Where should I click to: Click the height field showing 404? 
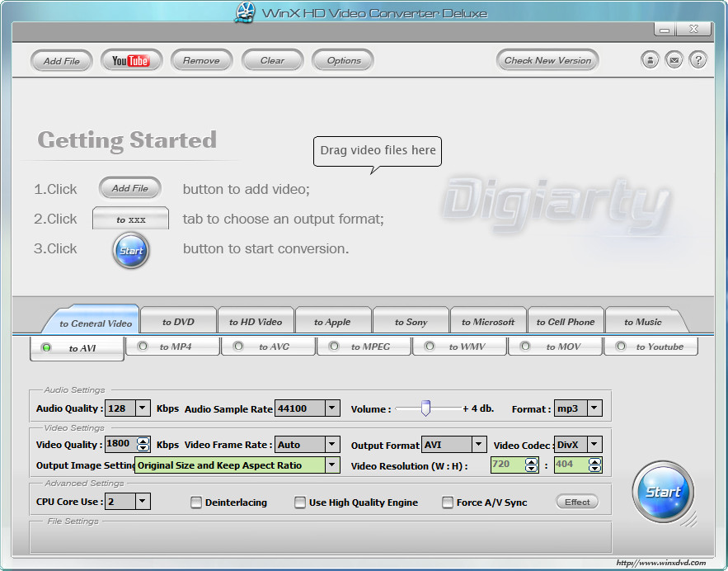point(571,465)
